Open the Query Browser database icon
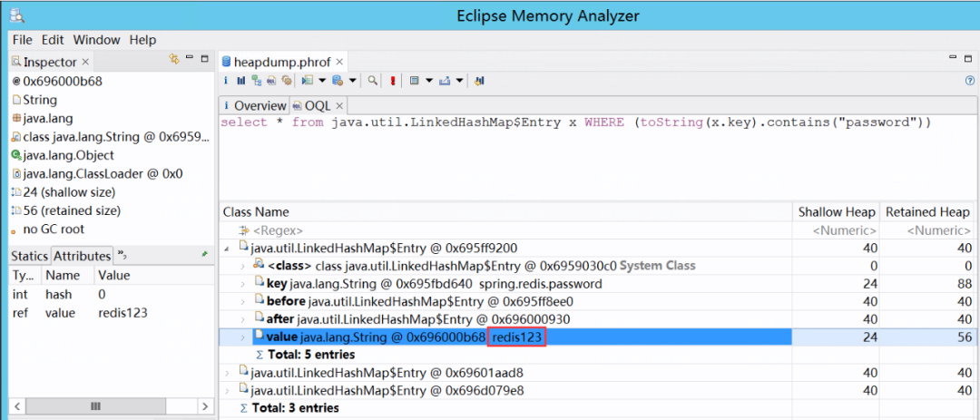Screen dimensions: 980x420 [338, 81]
